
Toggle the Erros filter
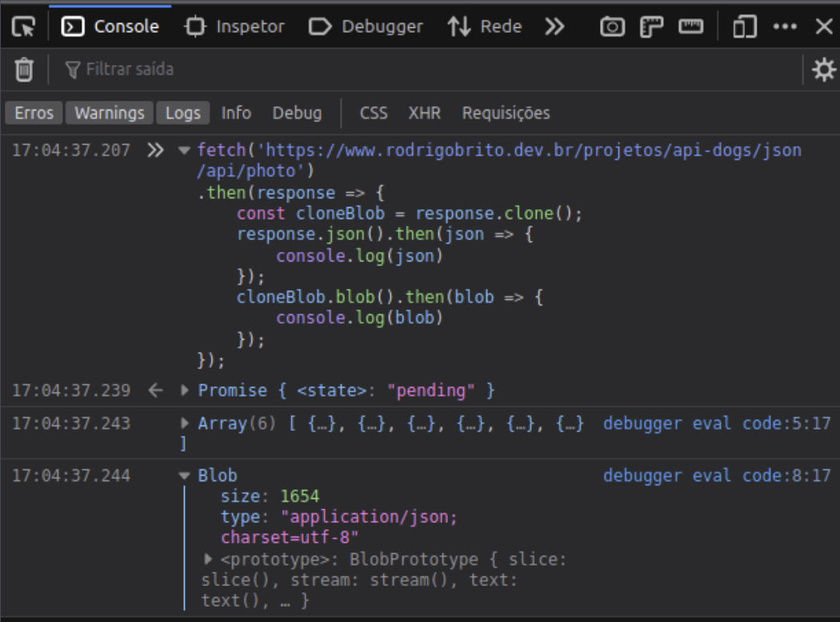point(34,114)
